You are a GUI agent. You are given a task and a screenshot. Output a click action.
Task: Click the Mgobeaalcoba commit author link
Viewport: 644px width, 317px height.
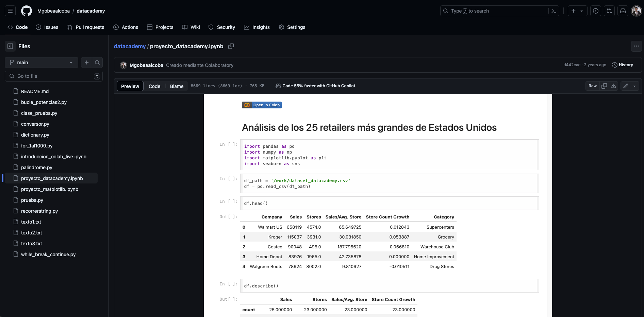(x=146, y=65)
